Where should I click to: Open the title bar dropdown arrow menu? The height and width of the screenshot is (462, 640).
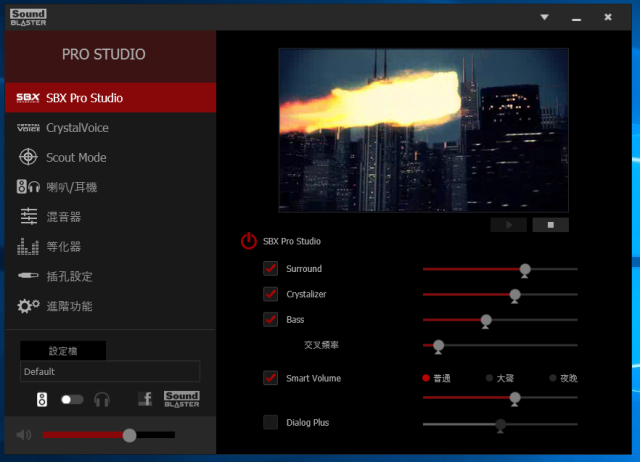point(544,17)
